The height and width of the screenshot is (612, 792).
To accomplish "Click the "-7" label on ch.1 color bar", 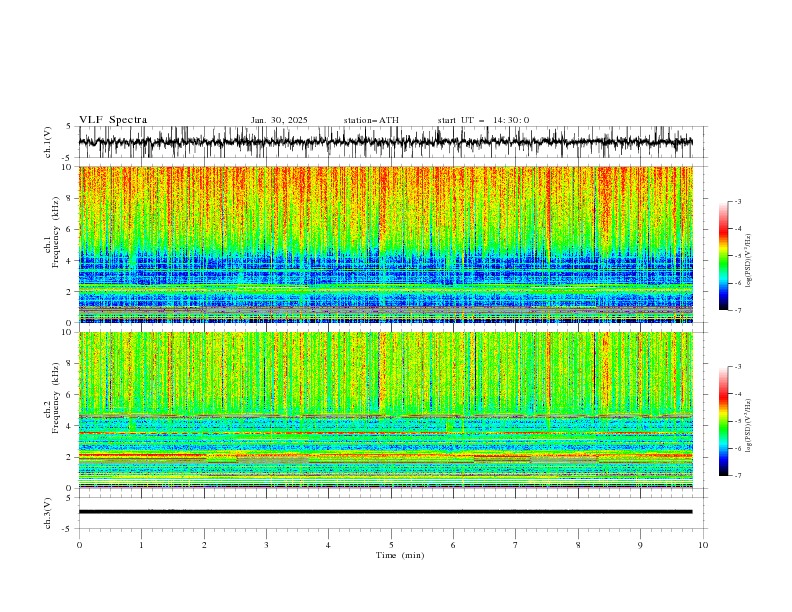I will click(737, 310).
